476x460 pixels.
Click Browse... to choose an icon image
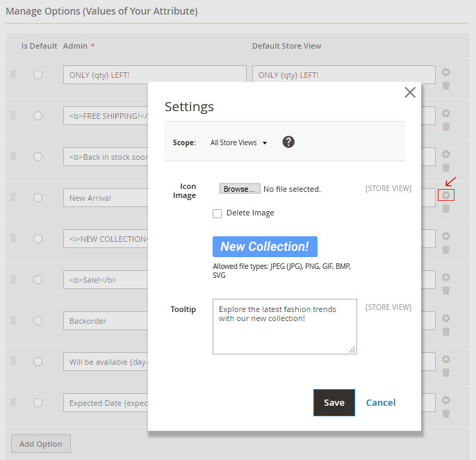pos(240,189)
